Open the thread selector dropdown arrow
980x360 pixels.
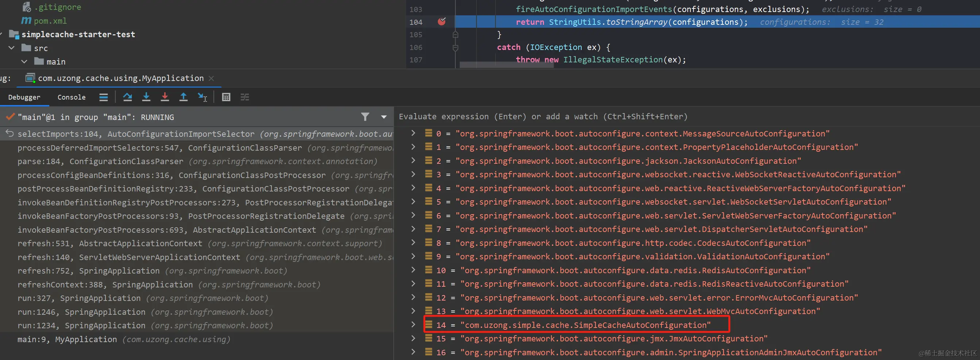pyautogui.click(x=384, y=117)
